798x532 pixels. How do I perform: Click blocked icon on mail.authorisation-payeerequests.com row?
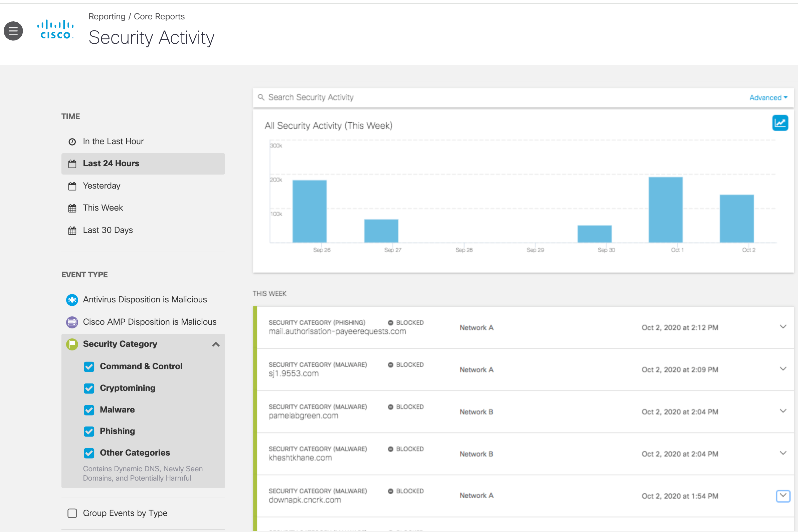tap(391, 323)
